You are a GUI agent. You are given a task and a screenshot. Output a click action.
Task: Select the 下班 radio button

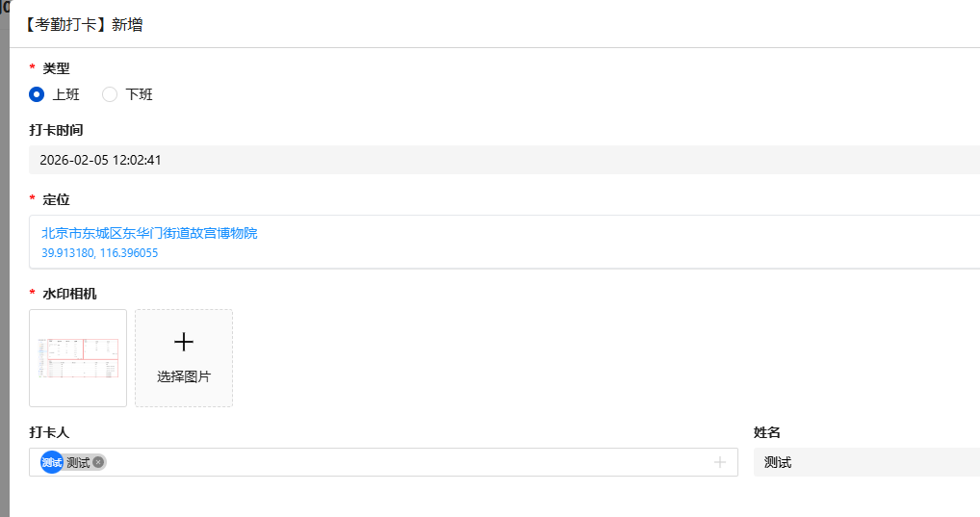coord(110,94)
